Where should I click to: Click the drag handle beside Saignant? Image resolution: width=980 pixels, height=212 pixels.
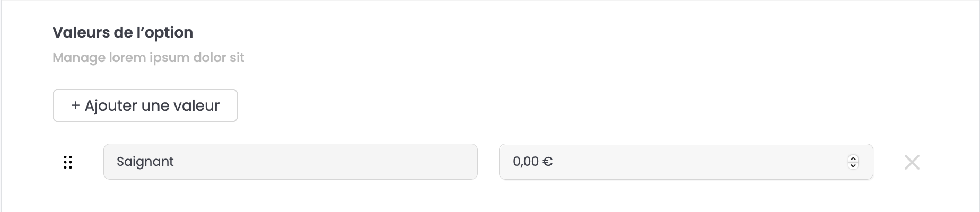coord(68,162)
